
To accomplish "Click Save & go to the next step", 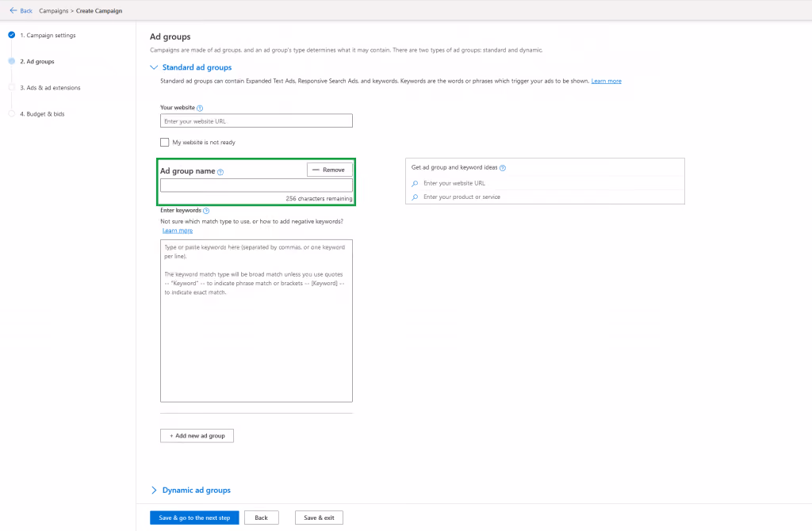I will point(195,518).
